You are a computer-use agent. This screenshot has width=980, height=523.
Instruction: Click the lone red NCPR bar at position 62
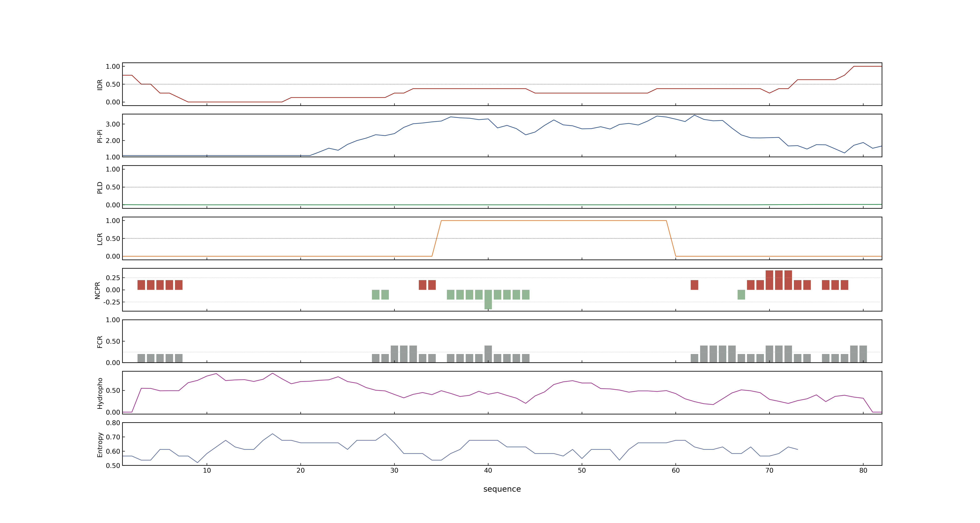[694, 285]
